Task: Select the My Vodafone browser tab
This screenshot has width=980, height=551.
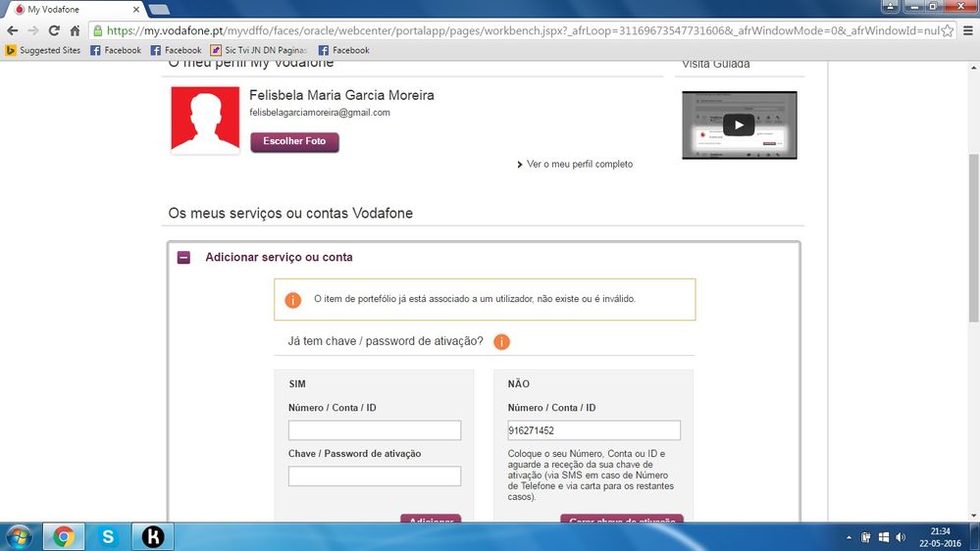Action: click(74, 10)
